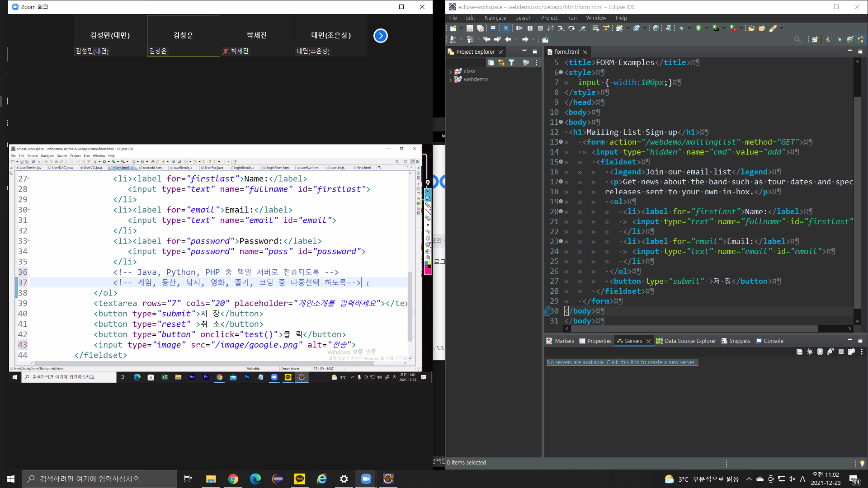Open the Run launch dropdown arrow
868x488 pixels.
tap(707, 28)
